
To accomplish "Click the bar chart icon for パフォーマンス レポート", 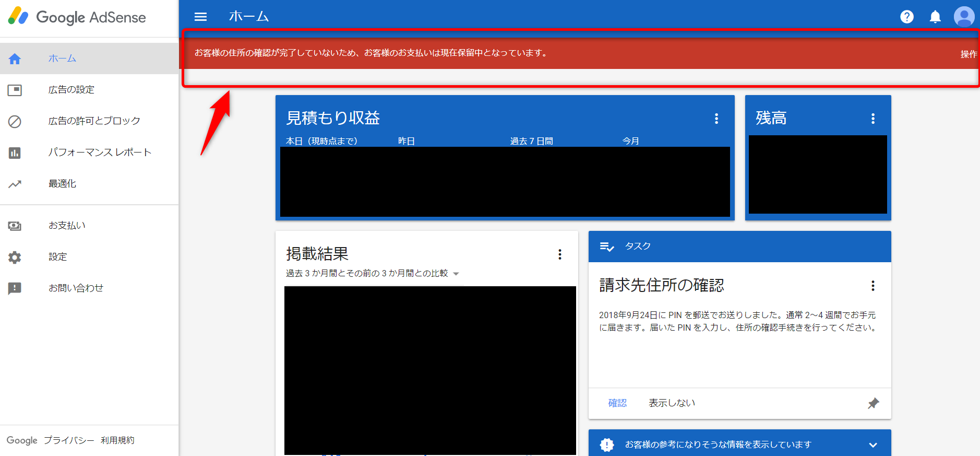I will click(15, 153).
